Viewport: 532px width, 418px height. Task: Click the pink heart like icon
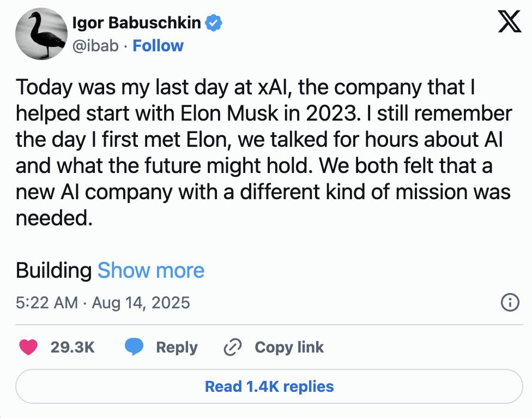pyautogui.click(x=28, y=347)
